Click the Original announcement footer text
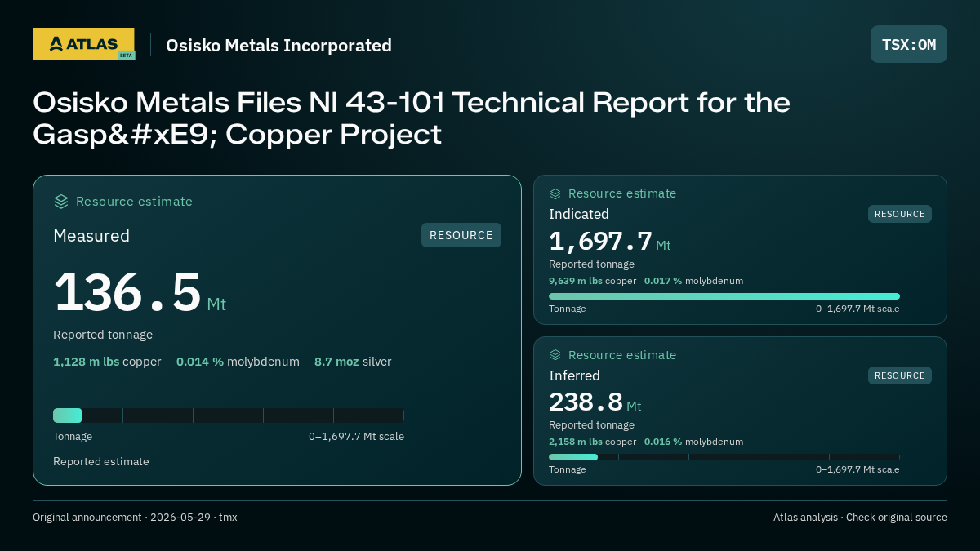This screenshot has height=551, width=980. (x=135, y=518)
